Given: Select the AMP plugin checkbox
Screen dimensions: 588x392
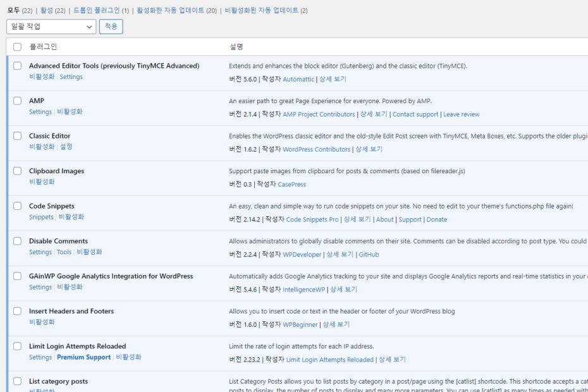Looking at the screenshot, I should [17, 101].
